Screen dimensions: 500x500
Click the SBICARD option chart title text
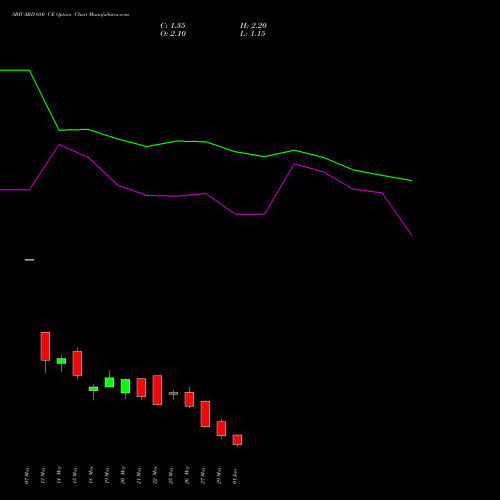pos(70,15)
